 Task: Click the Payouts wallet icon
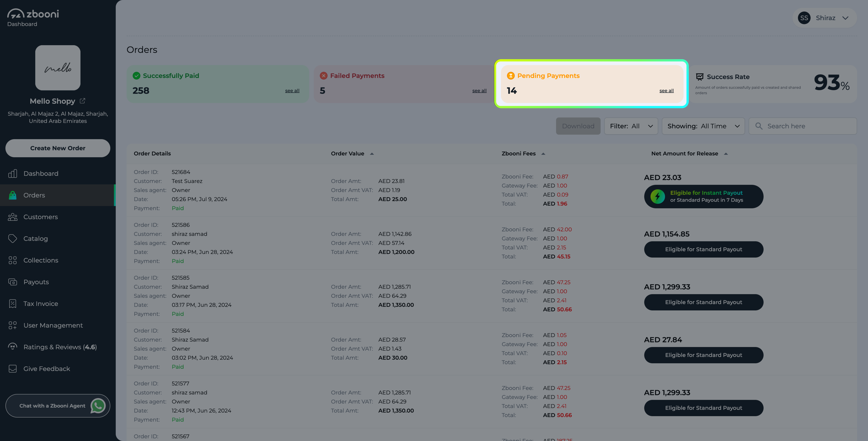click(x=13, y=282)
